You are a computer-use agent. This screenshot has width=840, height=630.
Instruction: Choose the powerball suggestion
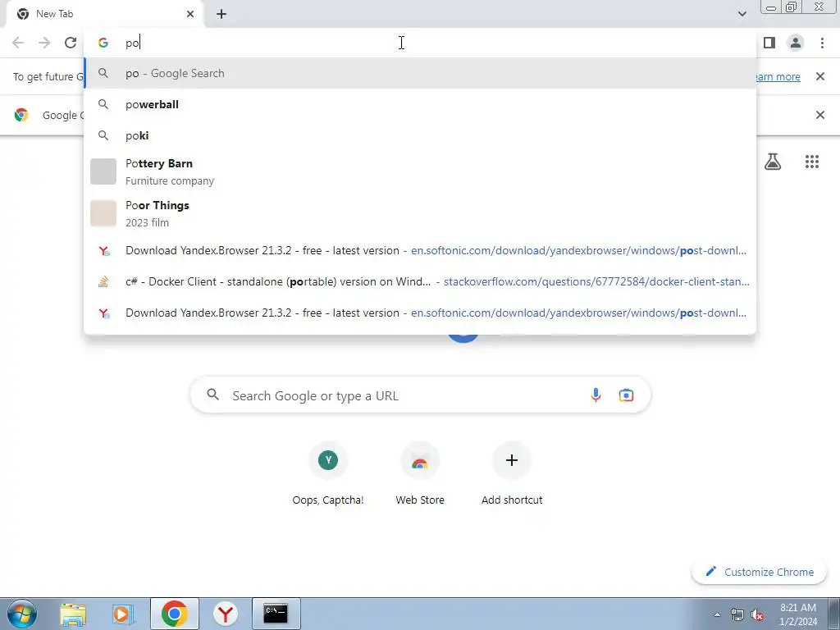click(x=420, y=104)
